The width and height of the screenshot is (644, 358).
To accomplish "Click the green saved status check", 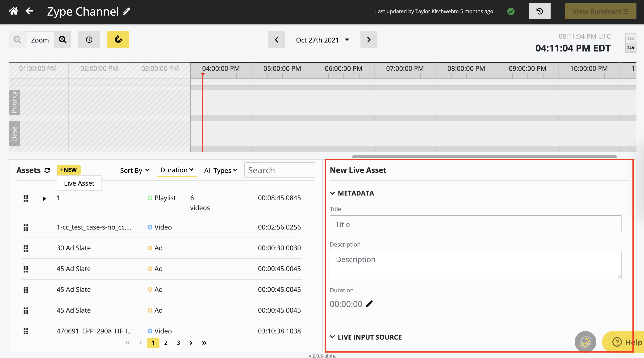I will 511,11.
